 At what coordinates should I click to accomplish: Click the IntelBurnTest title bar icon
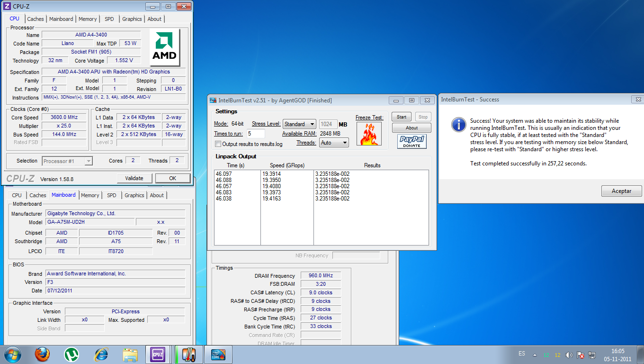213,100
